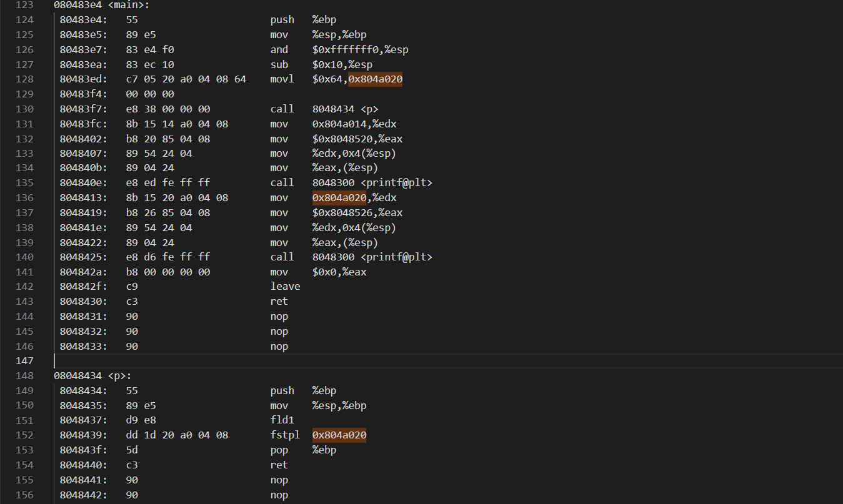Click the '<main>:' function label
Image resolution: width=843 pixels, height=504 pixels.
point(129,5)
